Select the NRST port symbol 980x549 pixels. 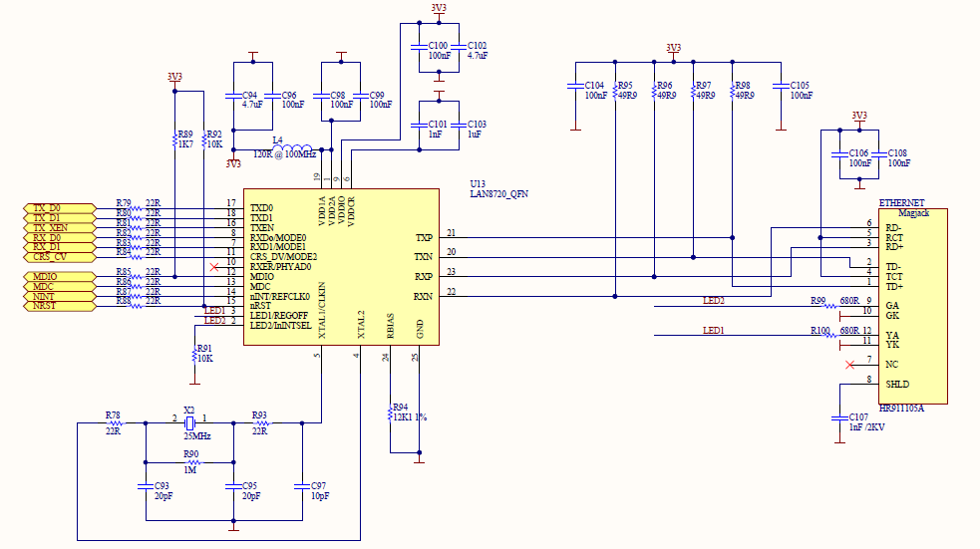click(x=60, y=306)
